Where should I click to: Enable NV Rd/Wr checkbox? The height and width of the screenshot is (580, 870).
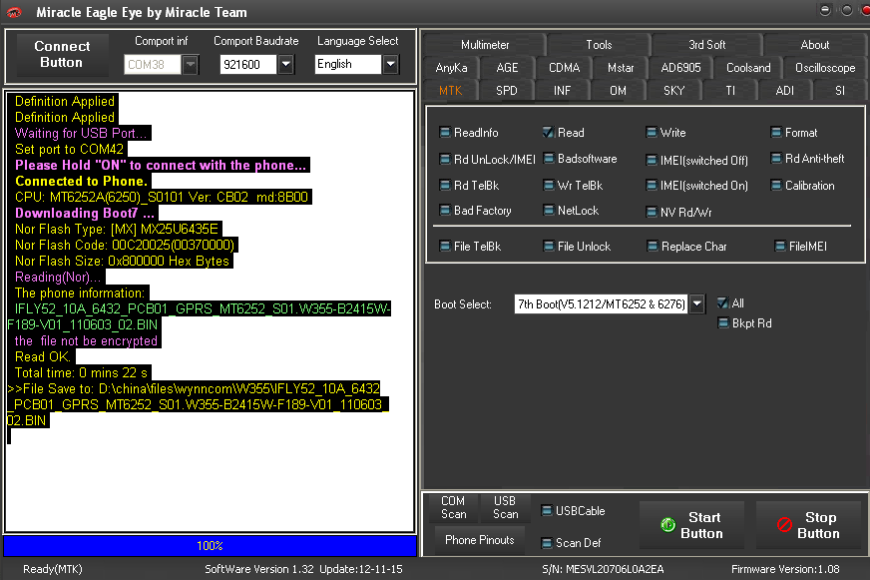click(651, 212)
